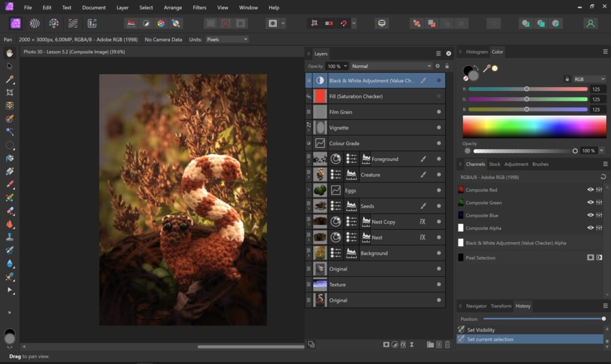The height and width of the screenshot is (364, 611).
Task: Click the Delete Layer trash icon
Action: 448,344
